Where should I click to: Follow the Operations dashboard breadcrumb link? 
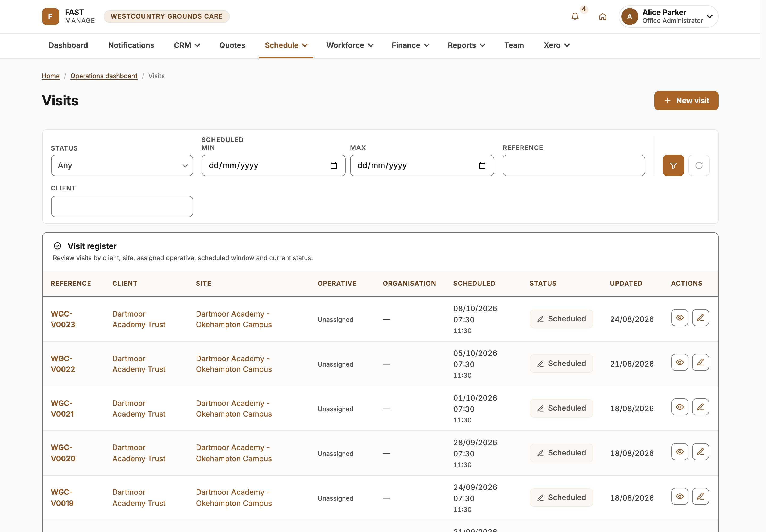(x=104, y=76)
